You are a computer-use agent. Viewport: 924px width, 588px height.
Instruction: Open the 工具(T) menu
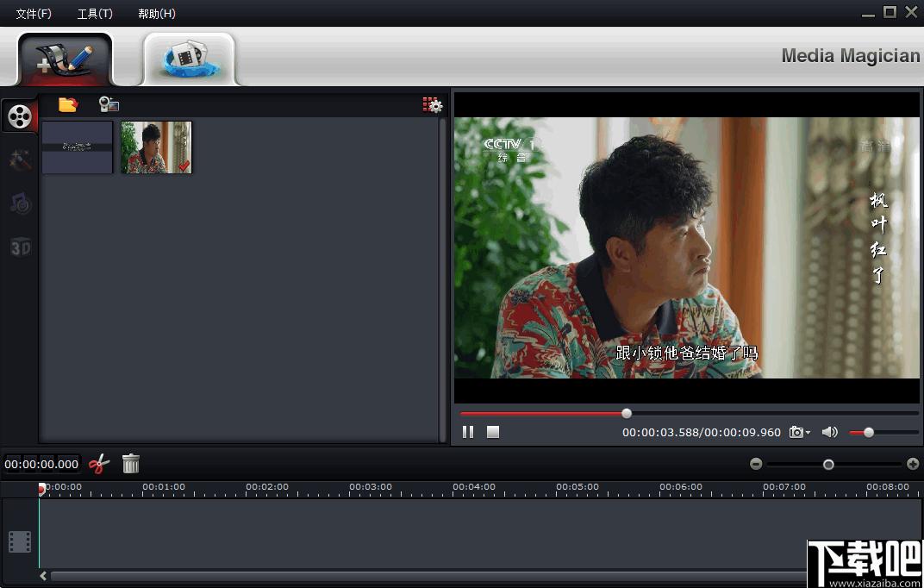pos(95,14)
